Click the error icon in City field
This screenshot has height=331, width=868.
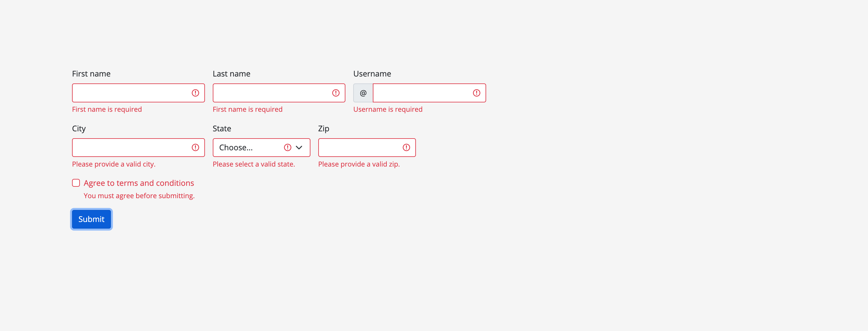tap(195, 147)
